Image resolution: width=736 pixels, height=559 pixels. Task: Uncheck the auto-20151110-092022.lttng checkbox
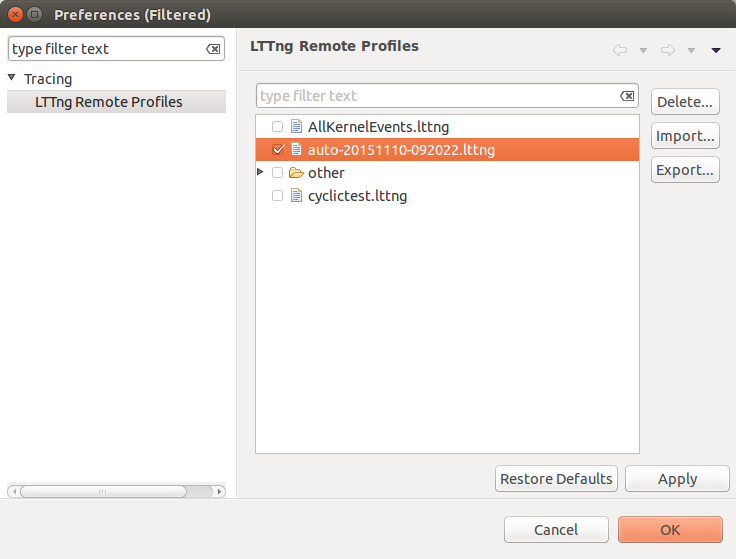coord(278,150)
